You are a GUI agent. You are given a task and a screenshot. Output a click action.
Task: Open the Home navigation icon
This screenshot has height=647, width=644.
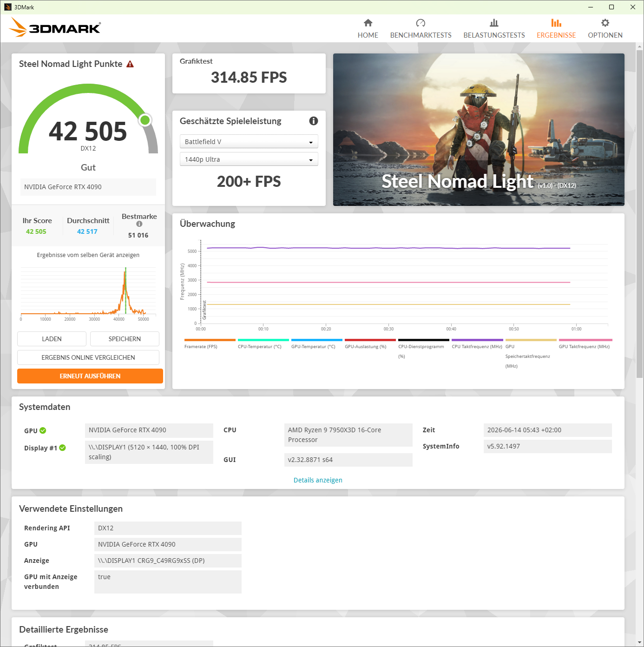click(368, 23)
